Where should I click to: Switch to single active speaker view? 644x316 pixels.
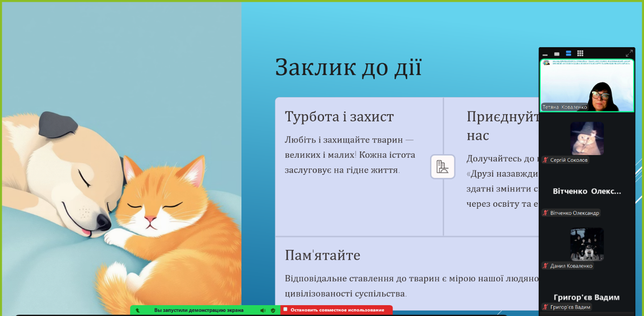coord(557,54)
